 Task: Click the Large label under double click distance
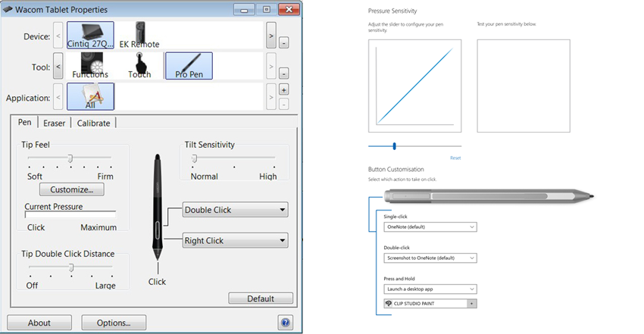[105, 286]
